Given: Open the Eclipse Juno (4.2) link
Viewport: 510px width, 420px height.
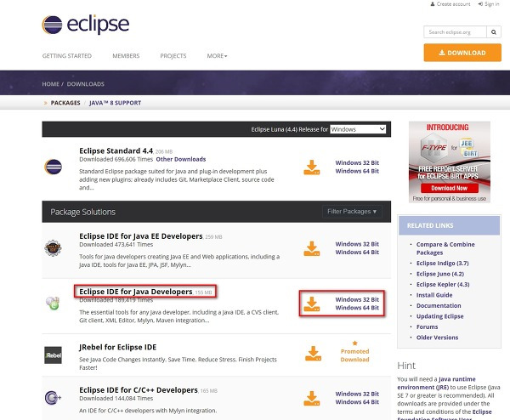Looking at the screenshot, I should (440, 274).
